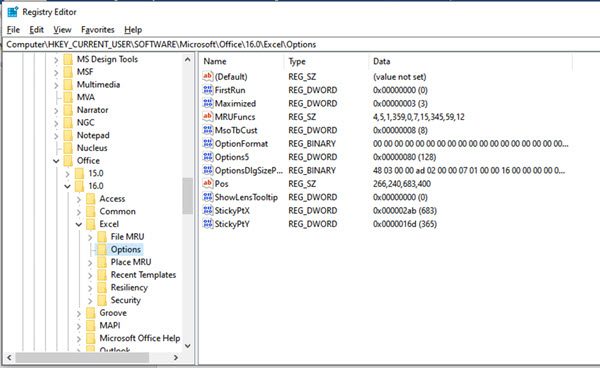Click the Type column header
600x368 pixels.
pyautogui.click(x=326, y=61)
